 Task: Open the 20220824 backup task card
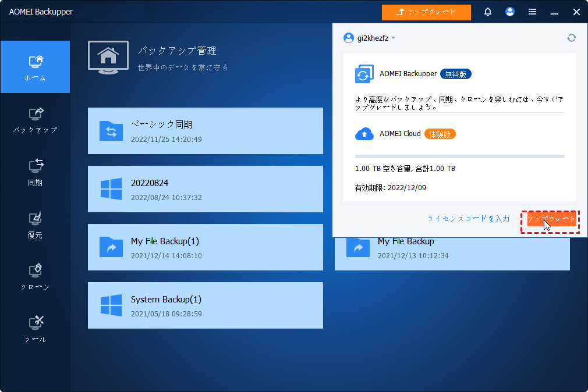[206, 189]
